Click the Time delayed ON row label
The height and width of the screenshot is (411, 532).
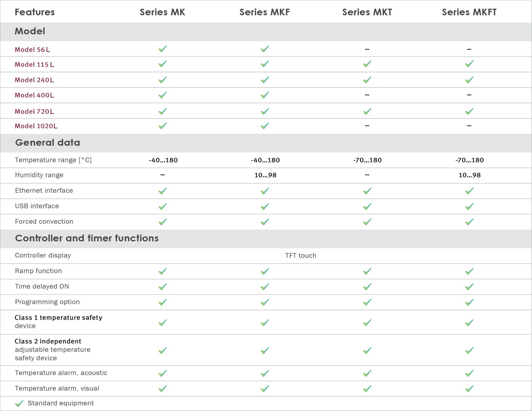click(x=42, y=286)
